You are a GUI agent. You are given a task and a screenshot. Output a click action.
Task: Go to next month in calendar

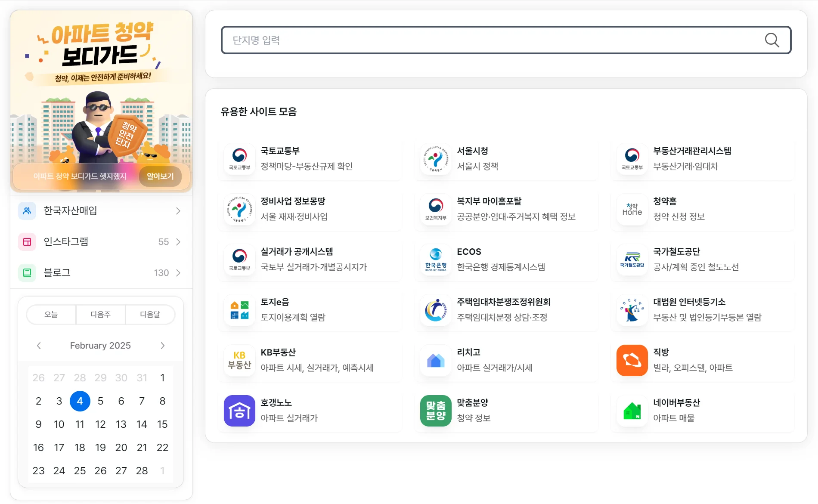tap(162, 346)
